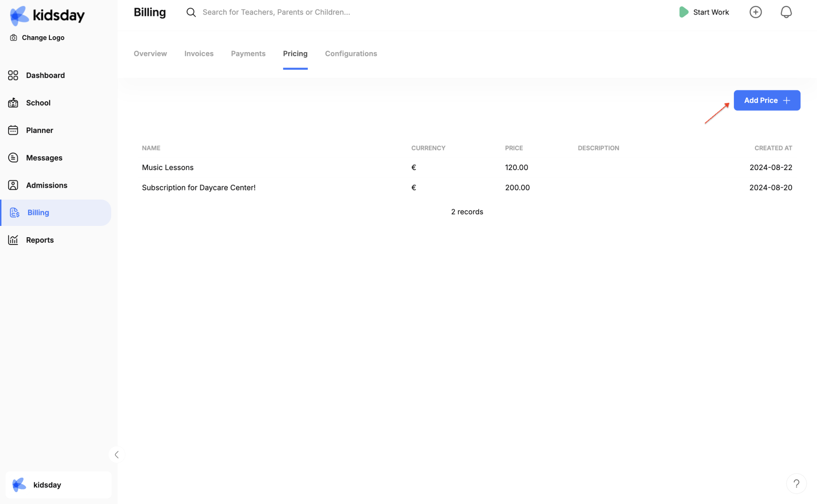This screenshot has height=504, width=817.
Task: Click the Admissions person icon
Action: pos(13,185)
